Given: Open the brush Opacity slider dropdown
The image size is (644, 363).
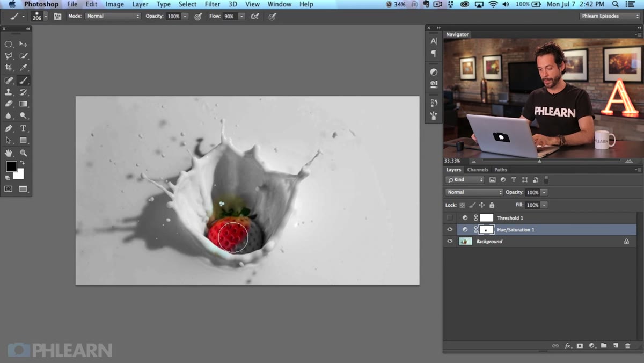Looking at the screenshot, I should coord(185,17).
